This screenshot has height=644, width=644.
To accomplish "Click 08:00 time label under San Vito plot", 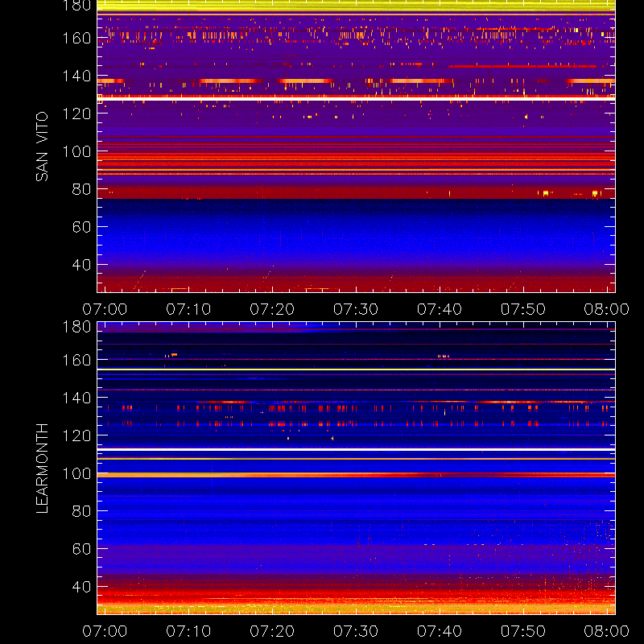I will click(607, 309).
